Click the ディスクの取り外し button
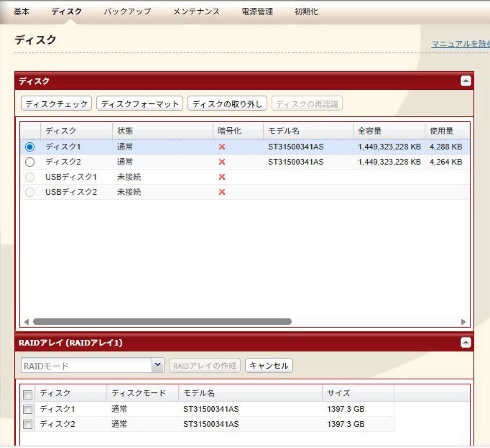The width and height of the screenshot is (490, 448). [x=227, y=104]
